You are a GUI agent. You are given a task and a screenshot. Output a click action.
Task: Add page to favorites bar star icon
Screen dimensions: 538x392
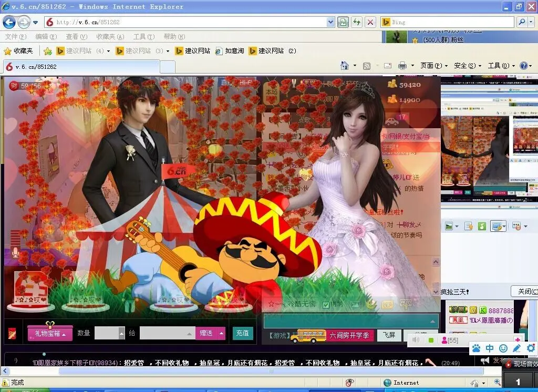(48, 51)
